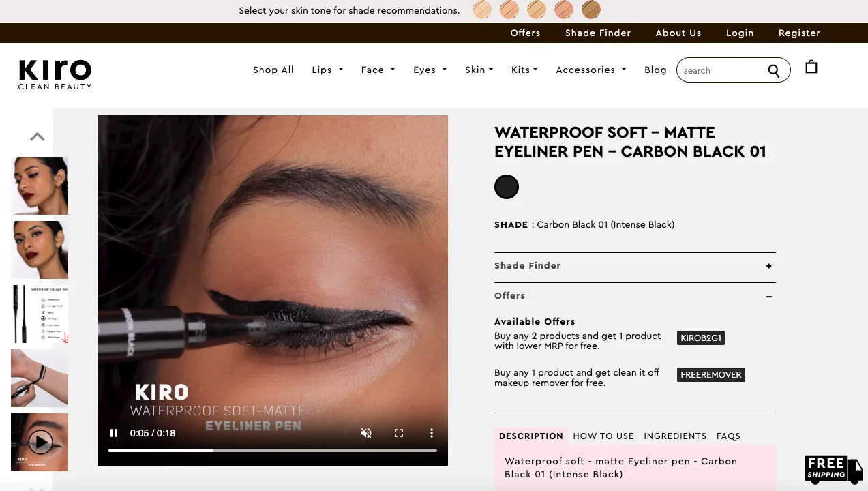
Task: Seek the video progress bar
Action: (x=273, y=451)
